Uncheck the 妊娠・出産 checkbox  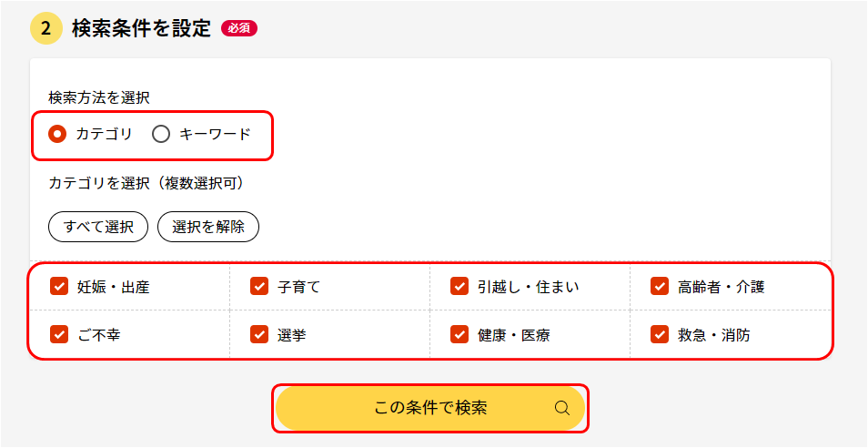58,287
